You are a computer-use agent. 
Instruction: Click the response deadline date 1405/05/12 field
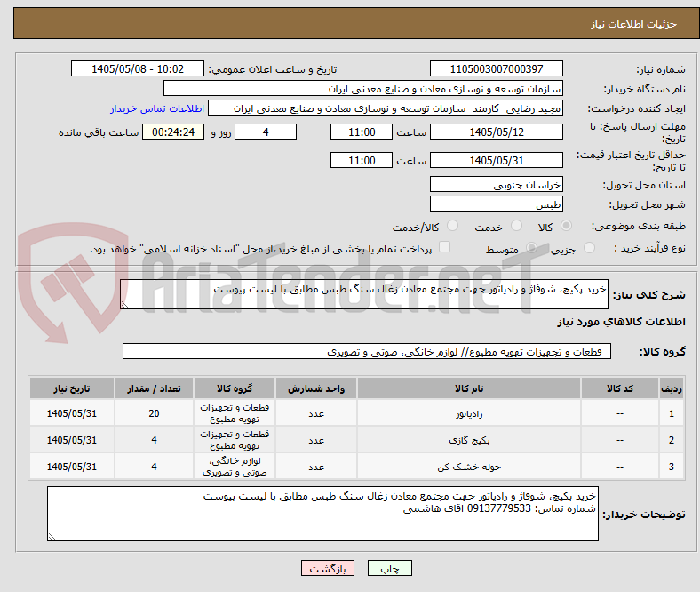click(497, 132)
